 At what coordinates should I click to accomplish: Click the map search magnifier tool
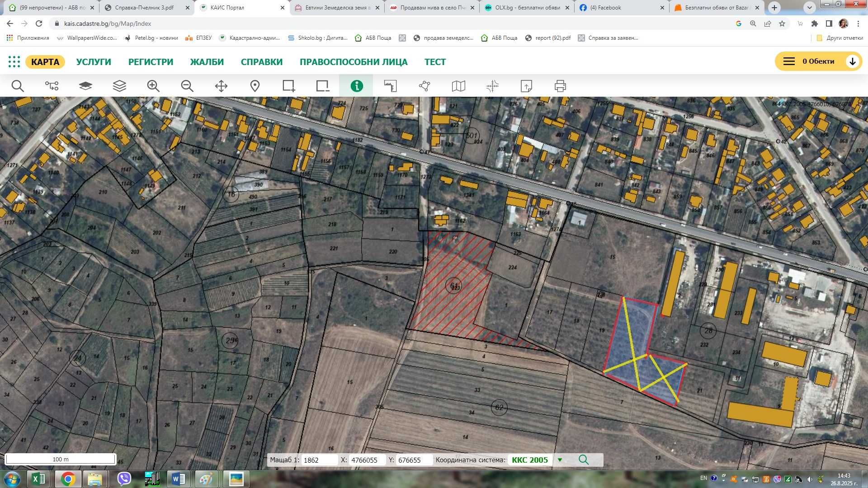(x=18, y=86)
